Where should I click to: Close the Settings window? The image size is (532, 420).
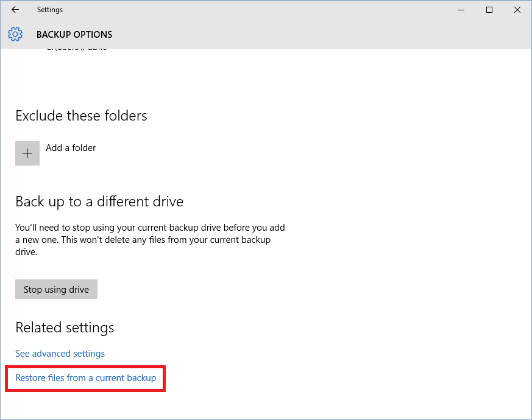tap(517, 10)
